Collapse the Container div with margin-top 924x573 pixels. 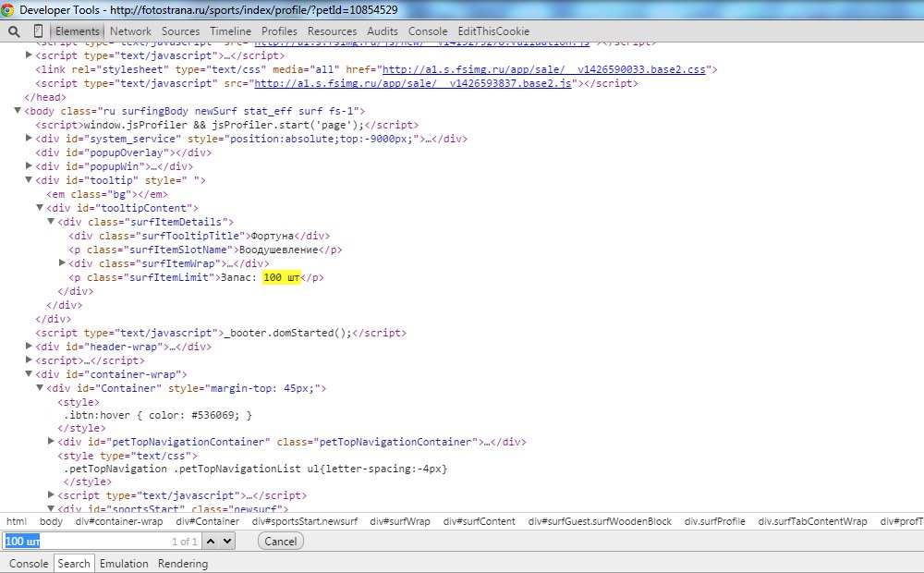tap(40, 388)
